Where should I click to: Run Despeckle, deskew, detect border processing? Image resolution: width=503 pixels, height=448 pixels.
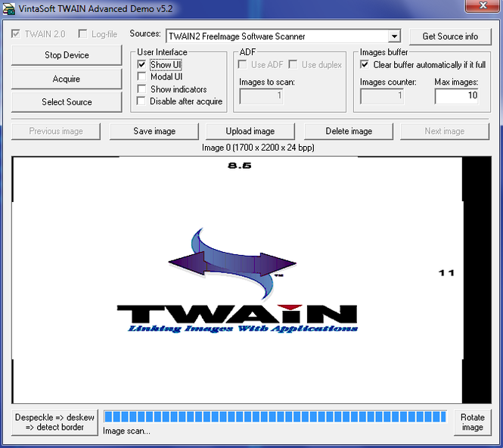pyautogui.click(x=54, y=422)
